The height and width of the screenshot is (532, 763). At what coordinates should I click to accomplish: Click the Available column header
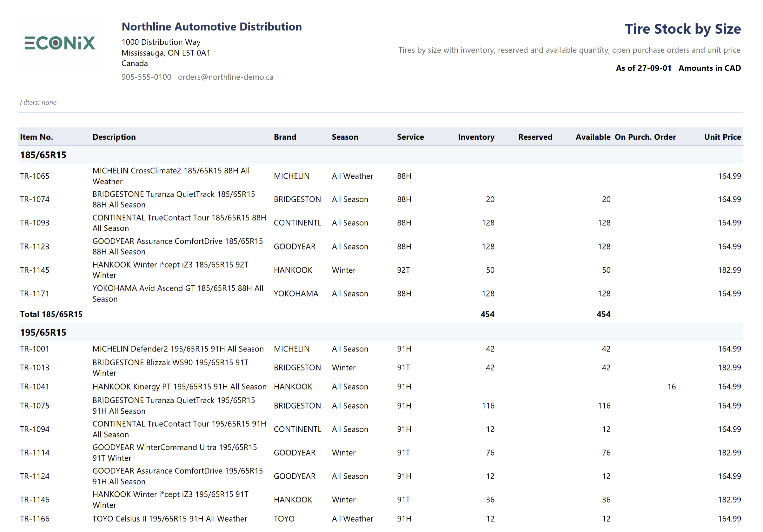593,137
